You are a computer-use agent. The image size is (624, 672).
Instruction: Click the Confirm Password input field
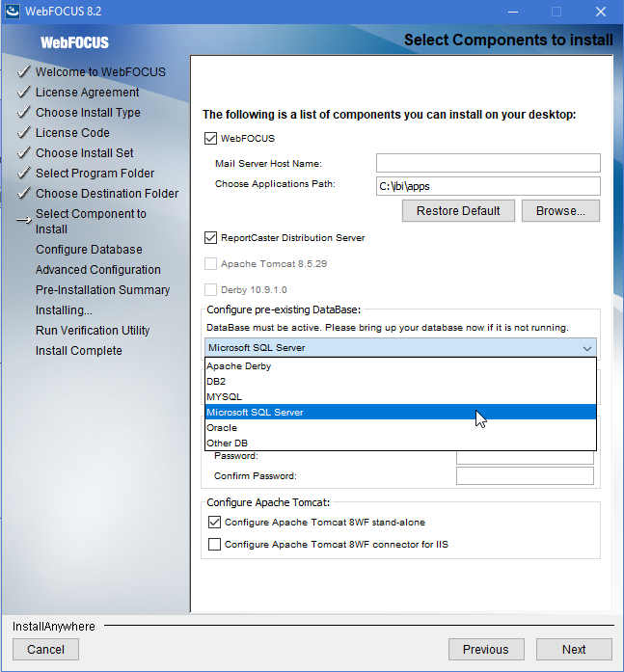pos(525,475)
